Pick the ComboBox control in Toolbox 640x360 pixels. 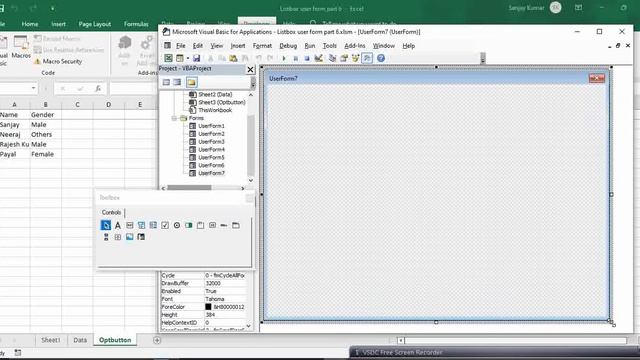(141, 225)
